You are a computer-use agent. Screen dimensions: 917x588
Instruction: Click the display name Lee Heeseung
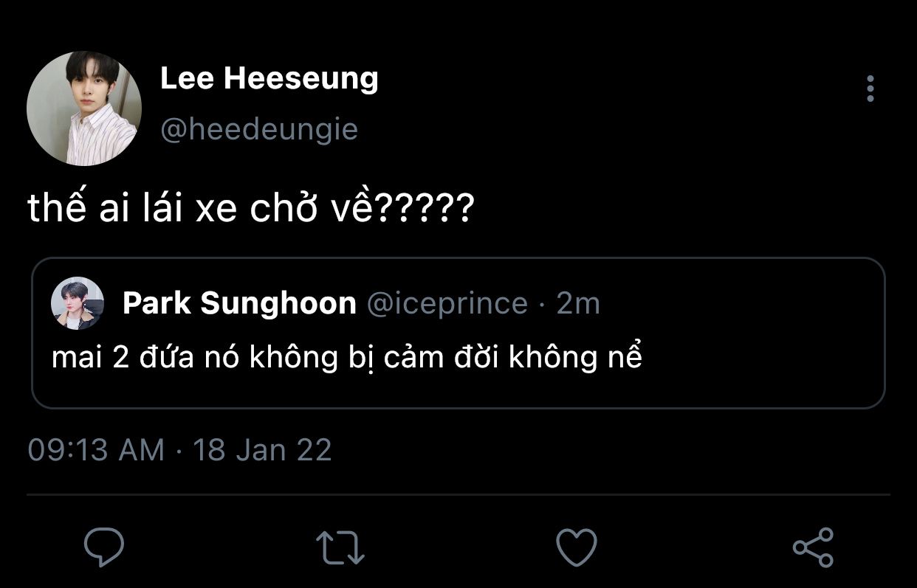pos(269,79)
